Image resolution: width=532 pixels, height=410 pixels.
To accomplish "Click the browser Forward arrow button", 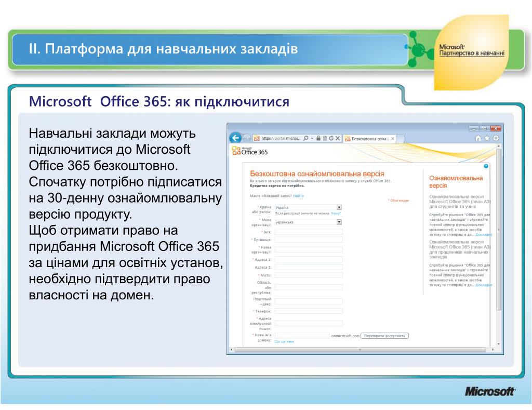I will click(x=247, y=138).
